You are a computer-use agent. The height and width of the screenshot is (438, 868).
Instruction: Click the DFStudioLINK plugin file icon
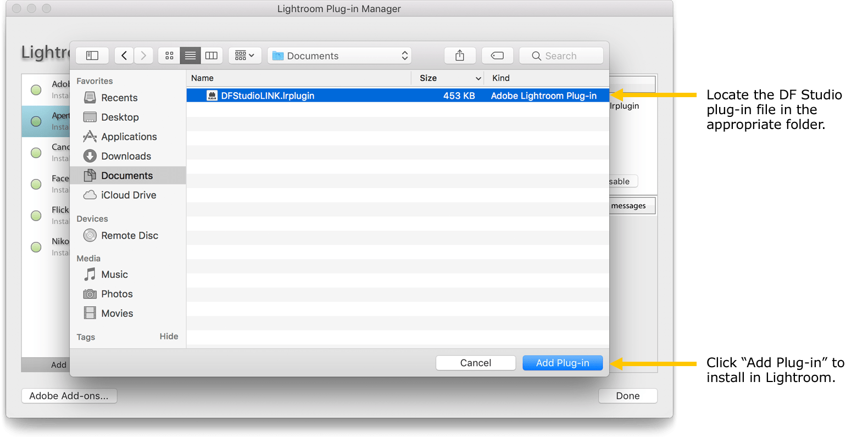click(x=212, y=96)
